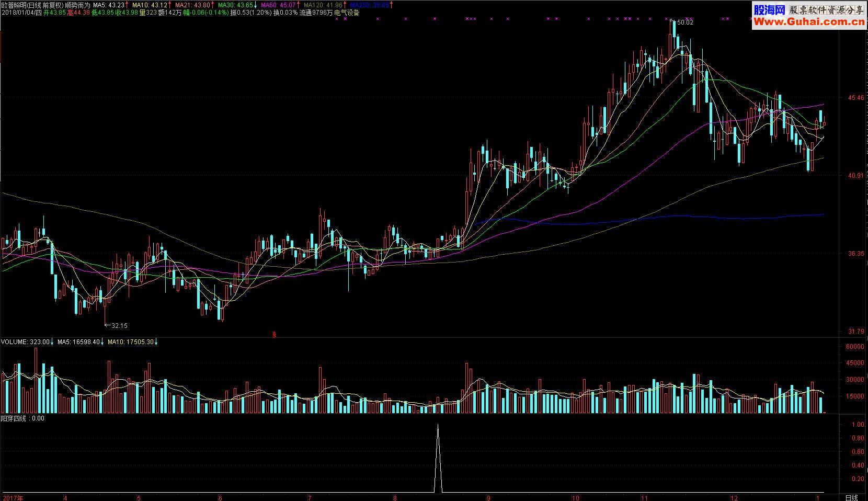Click month 10 on the time axis
This screenshot has width=868, height=501.
(x=576, y=497)
